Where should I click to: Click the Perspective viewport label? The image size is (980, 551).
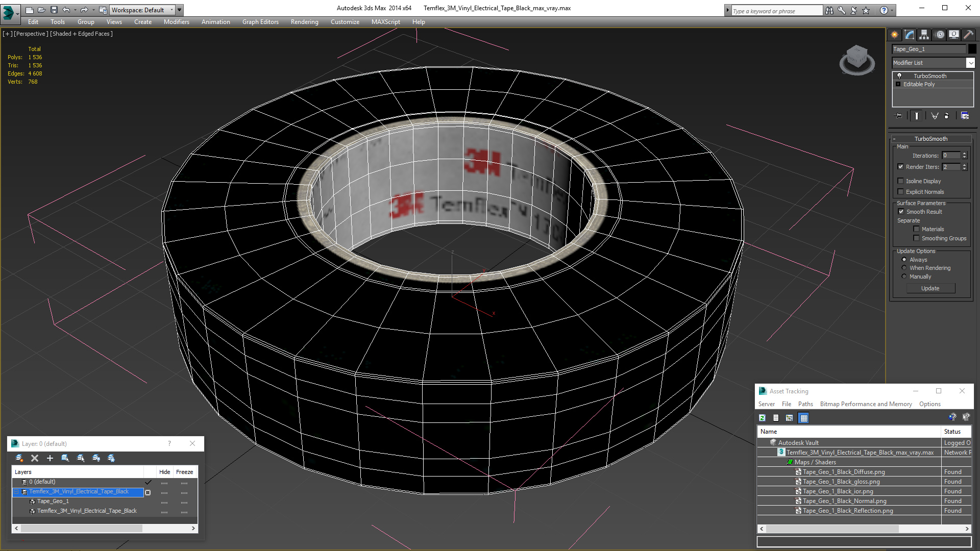31,34
